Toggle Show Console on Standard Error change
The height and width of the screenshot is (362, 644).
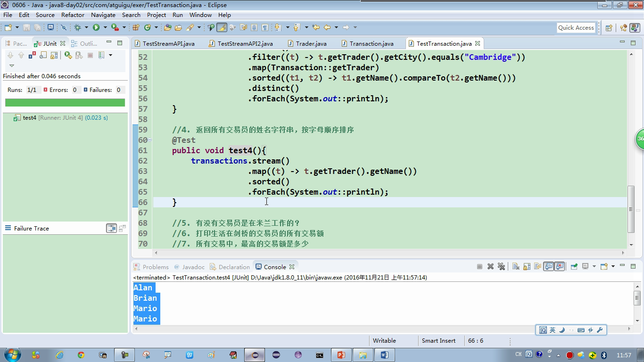pyautogui.click(x=560, y=266)
